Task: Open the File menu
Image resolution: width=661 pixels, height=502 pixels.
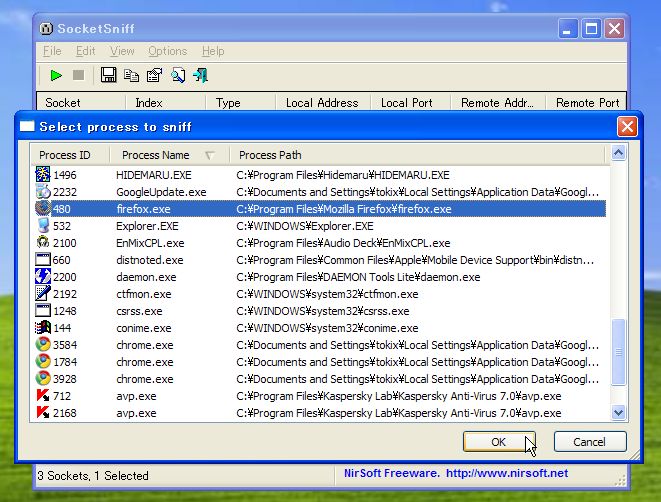Action: [52, 51]
